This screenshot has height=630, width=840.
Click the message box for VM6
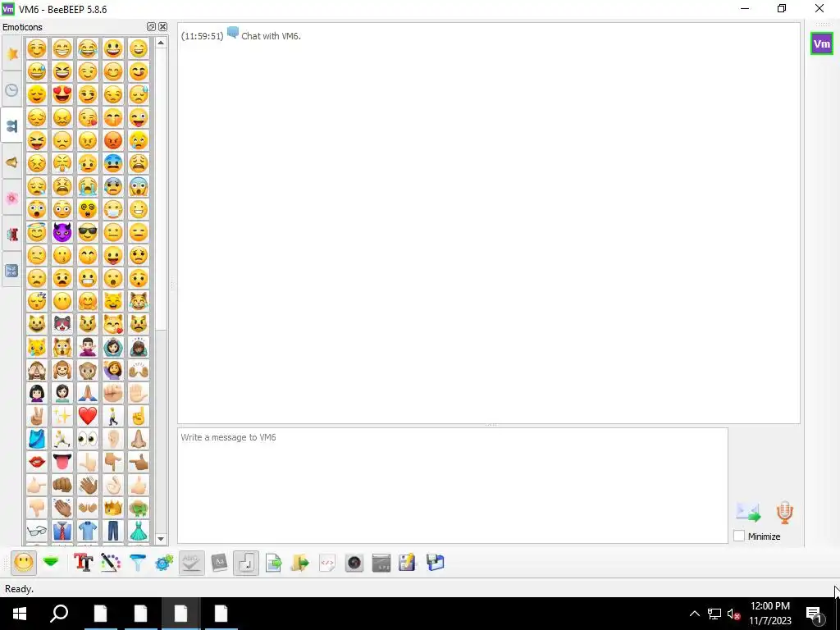[x=453, y=486]
